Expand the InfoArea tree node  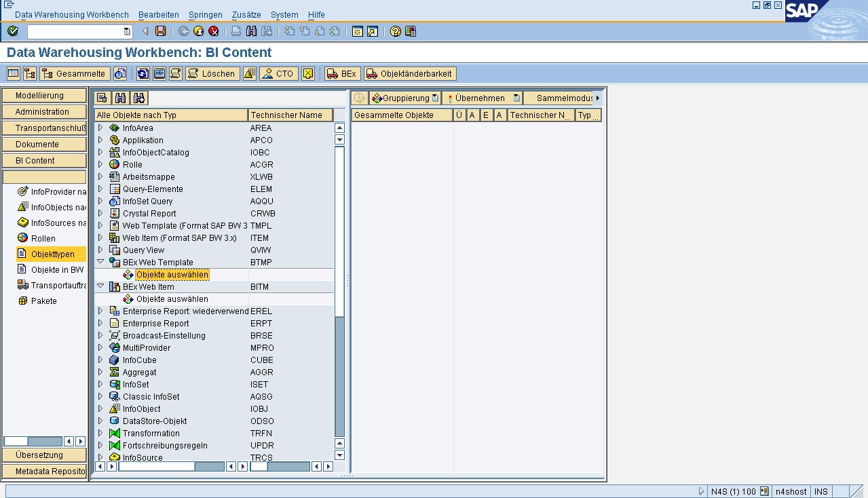coord(100,128)
